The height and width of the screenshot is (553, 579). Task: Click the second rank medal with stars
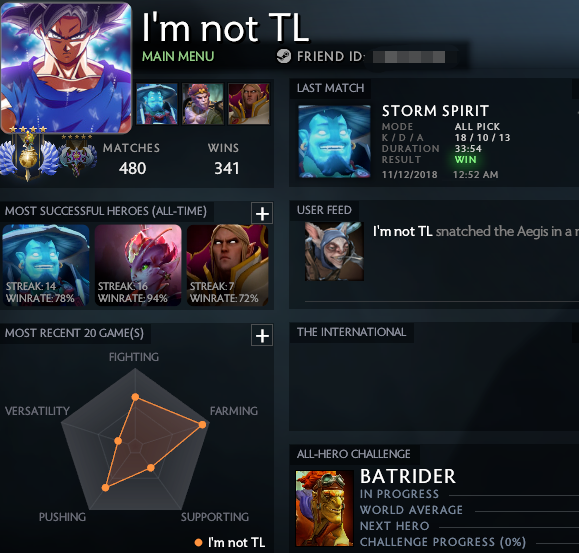[x=78, y=155]
